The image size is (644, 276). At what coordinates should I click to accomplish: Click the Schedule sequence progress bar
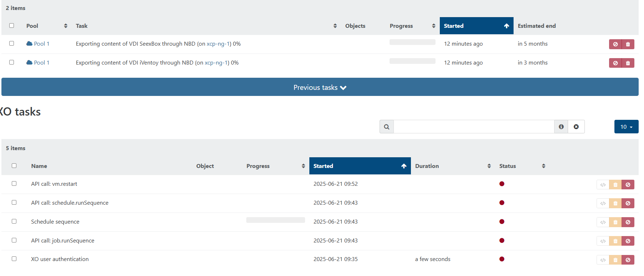tap(275, 220)
